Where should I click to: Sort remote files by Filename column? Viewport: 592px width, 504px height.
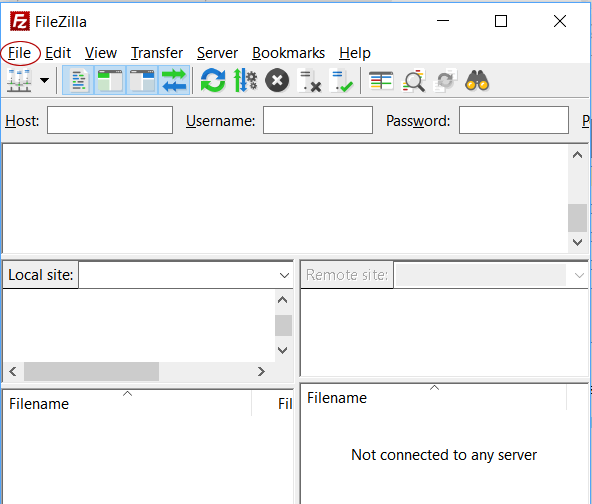(434, 398)
